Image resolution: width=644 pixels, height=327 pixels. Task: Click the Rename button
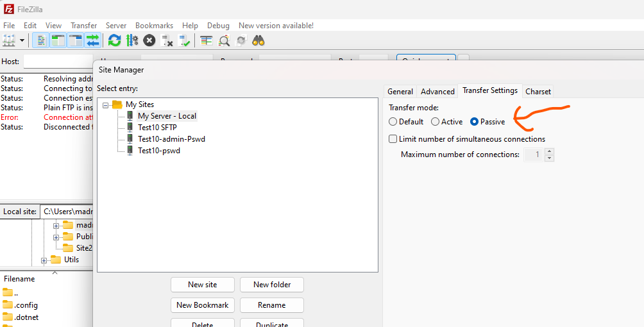pyautogui.click(x=272, y=305)
